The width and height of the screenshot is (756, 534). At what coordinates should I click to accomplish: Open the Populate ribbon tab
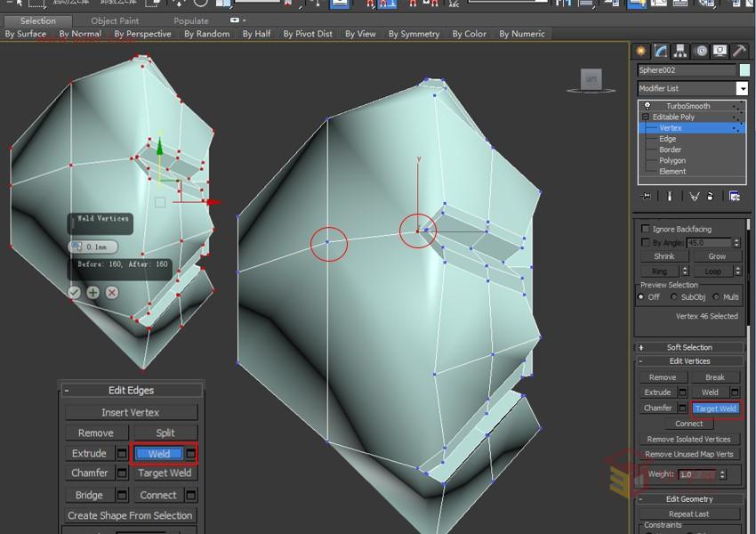(x=190, y=20)
